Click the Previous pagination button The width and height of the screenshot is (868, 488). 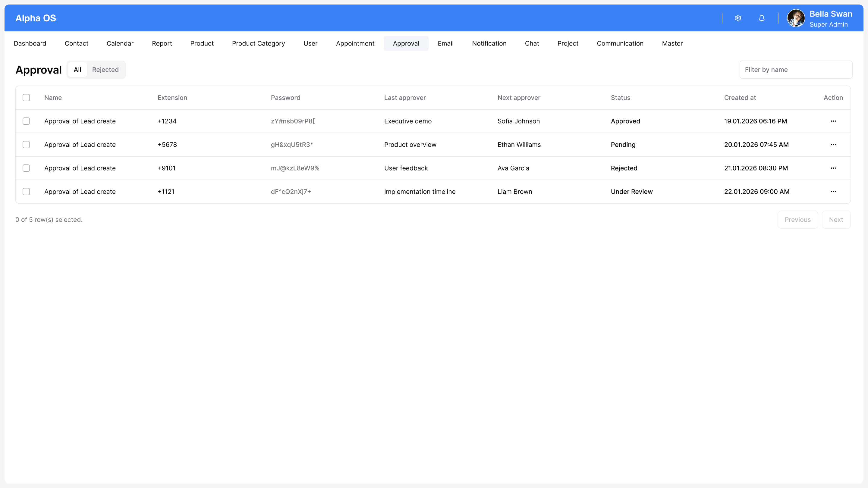797,220
